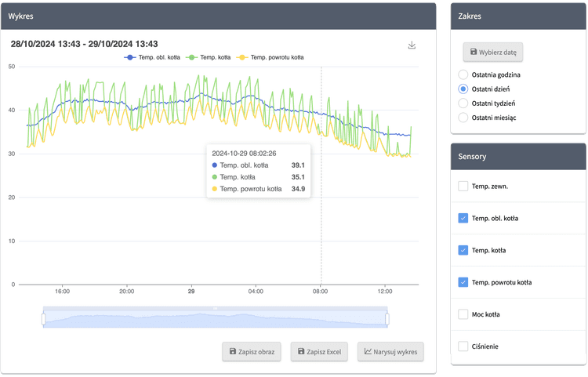588x377 pixels.
Task: Toggle yellow Temp. powrotu kotła legend marker
Action: point(241,57)
